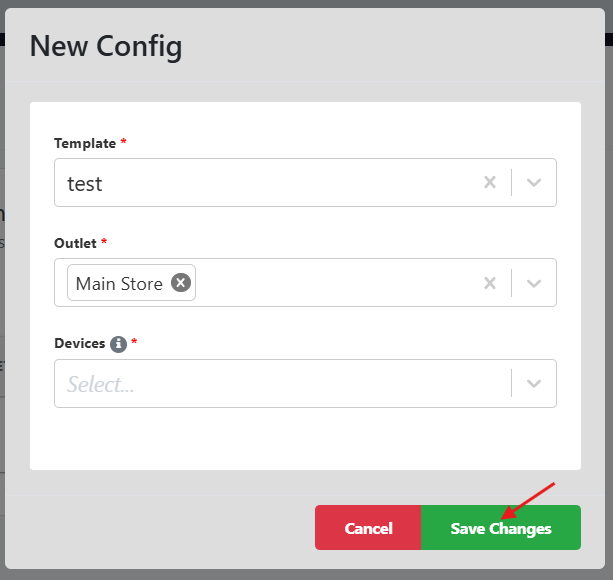Remove the Main Store chip
This screenshot has width=613, height=580.
(x=180, y=283)
